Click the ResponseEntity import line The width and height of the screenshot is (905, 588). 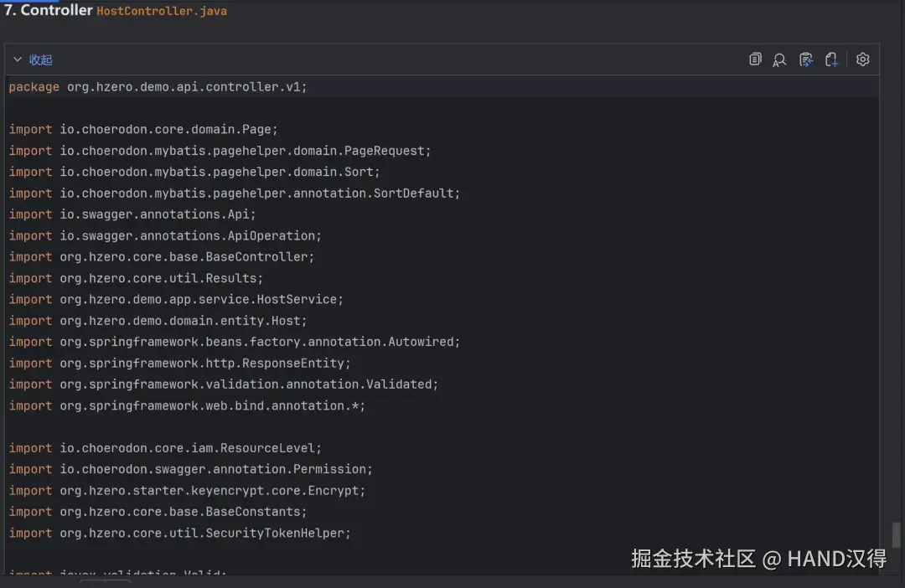[x=179, y=364]
